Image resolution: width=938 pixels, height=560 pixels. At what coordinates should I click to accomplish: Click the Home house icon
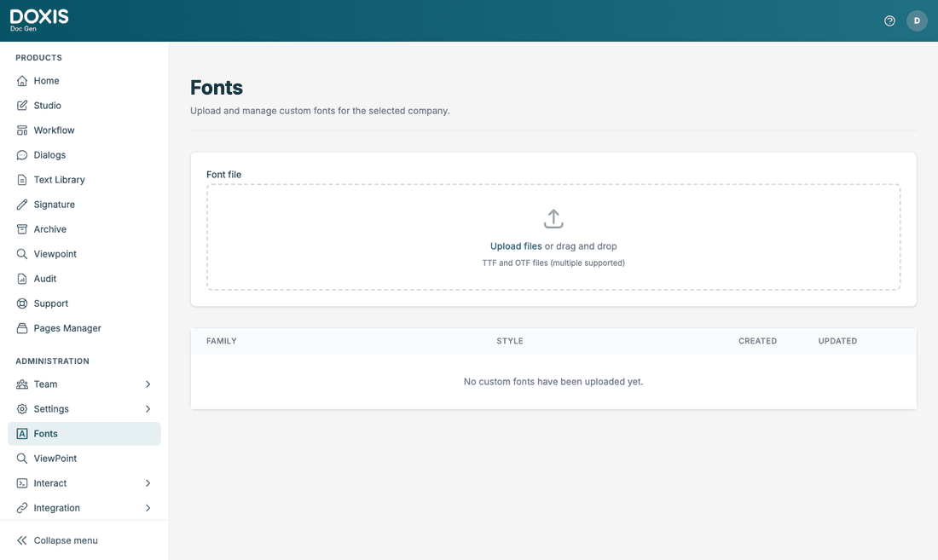coord(22,81)
